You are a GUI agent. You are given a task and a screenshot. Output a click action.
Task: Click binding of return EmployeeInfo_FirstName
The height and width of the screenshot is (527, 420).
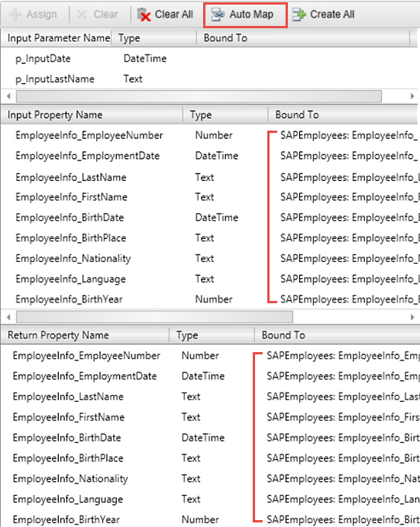(x=343, y=417)
